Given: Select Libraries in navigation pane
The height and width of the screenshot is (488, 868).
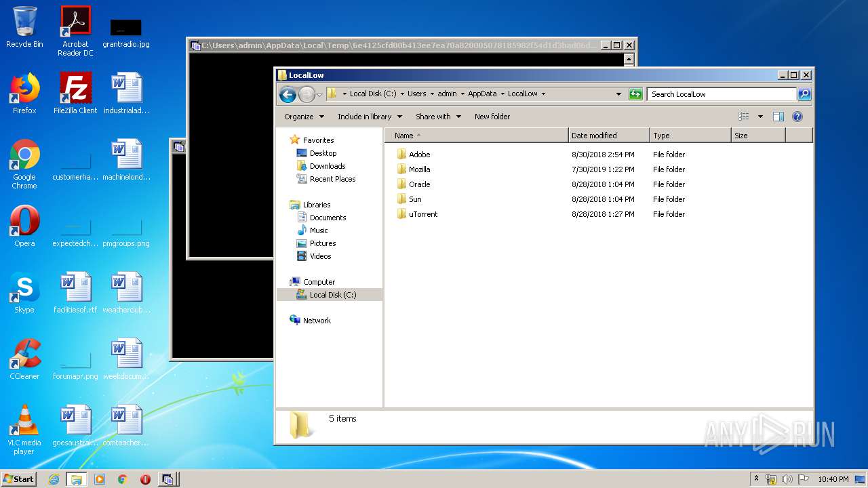Looking at the screenshot, I should (317, 205).
